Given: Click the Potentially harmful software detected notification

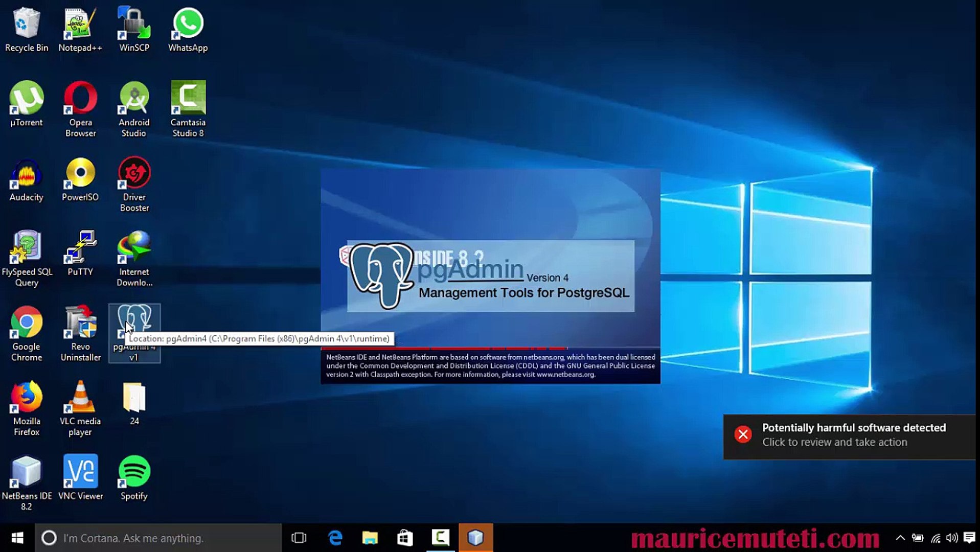Looking at the screenshot, I should [x=849, y=436].
